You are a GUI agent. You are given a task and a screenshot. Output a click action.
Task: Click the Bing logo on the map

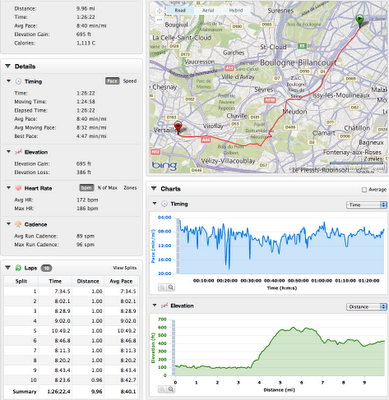pos(164,165)
